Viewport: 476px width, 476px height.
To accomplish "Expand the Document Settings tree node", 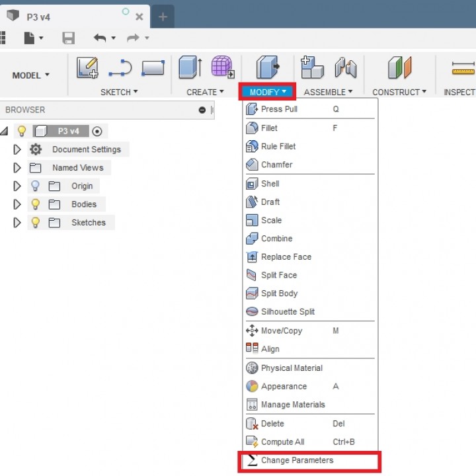I will (17, 150).
